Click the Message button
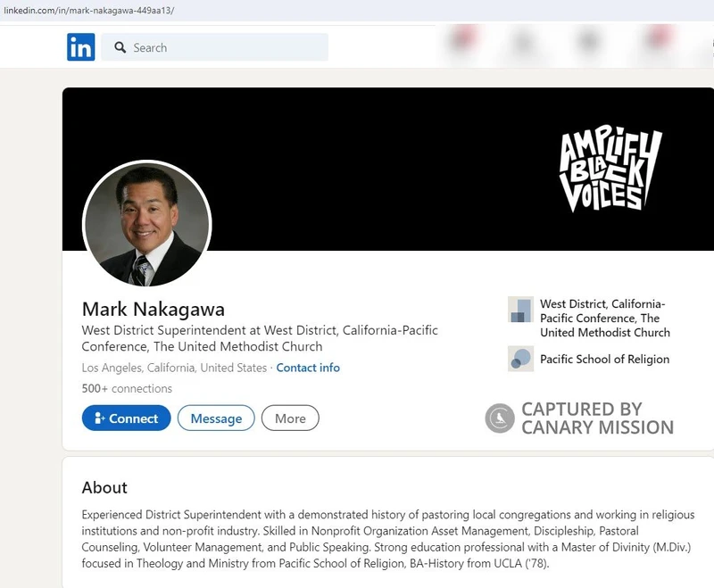 pos(216,418)
